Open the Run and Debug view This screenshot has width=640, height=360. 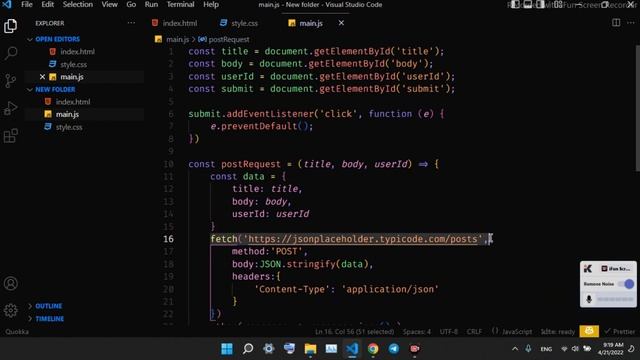coord(11,108)
